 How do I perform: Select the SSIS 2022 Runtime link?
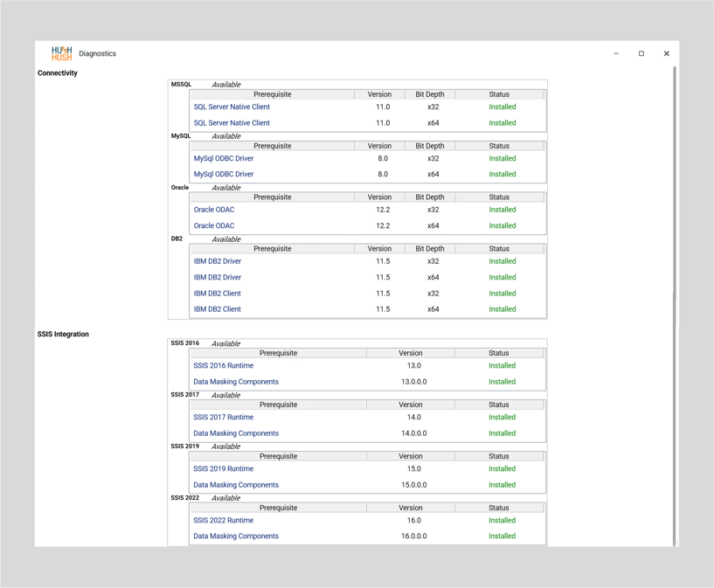click(224, 520)
